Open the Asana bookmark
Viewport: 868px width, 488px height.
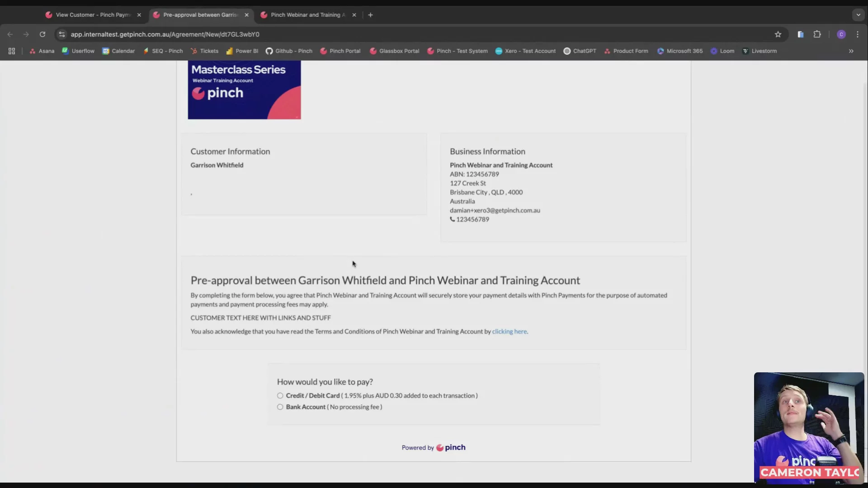click(x=42, y=51)
